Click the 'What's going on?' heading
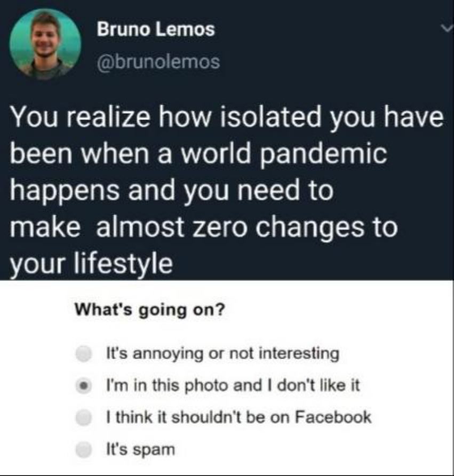This screenshot has width=454, height=476. pyautogui.click(x=150, y=310)
